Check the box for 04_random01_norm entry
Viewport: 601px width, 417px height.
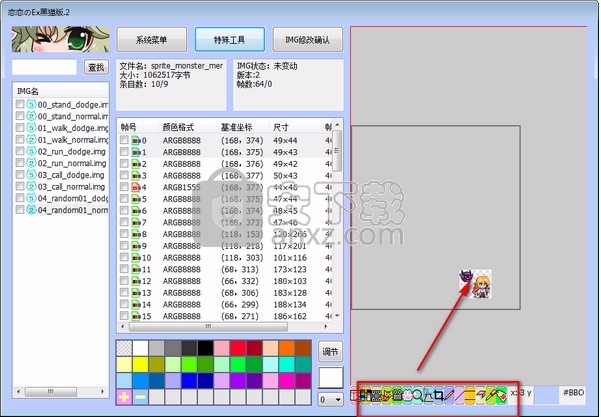pyautogui.click(x=20, y=210)
